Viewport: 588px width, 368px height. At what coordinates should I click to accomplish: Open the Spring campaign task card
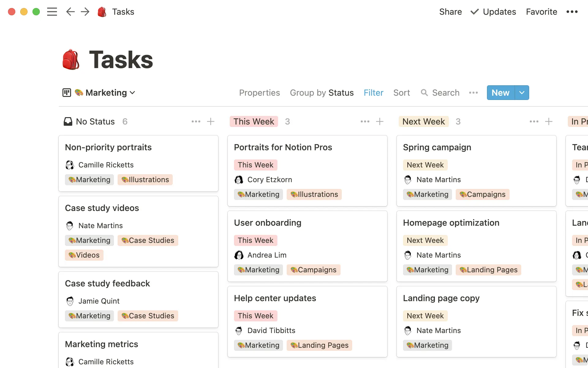pyautogui.click(x=437, y=147)
